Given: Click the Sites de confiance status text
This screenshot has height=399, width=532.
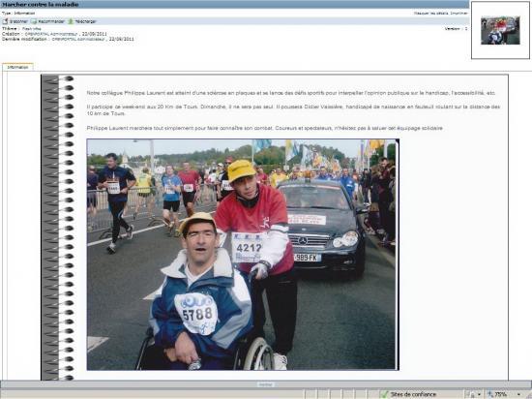Looking at the screenshot, I should point(413,394).
